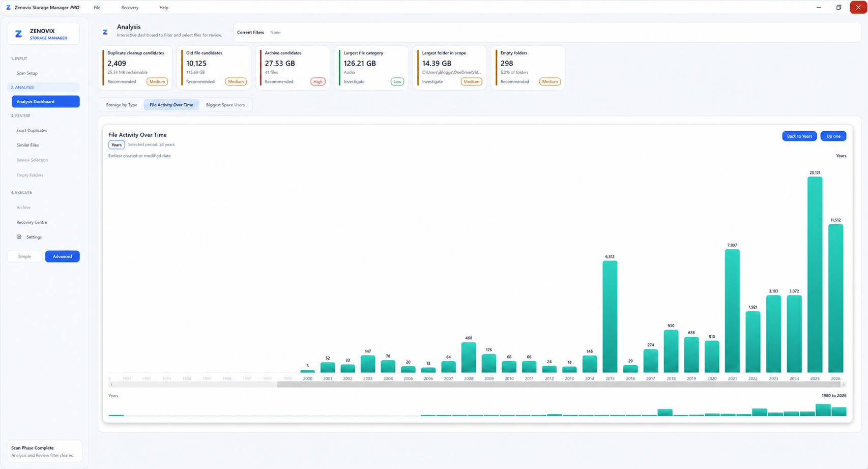Open Exact Duplicates review page
Screen dimensions: 868x469
coord(32,130)
